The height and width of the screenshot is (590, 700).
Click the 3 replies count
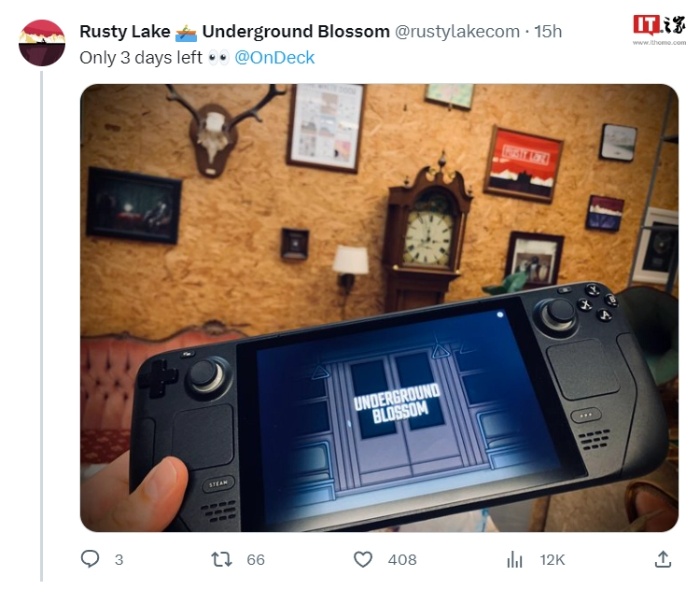119,559
